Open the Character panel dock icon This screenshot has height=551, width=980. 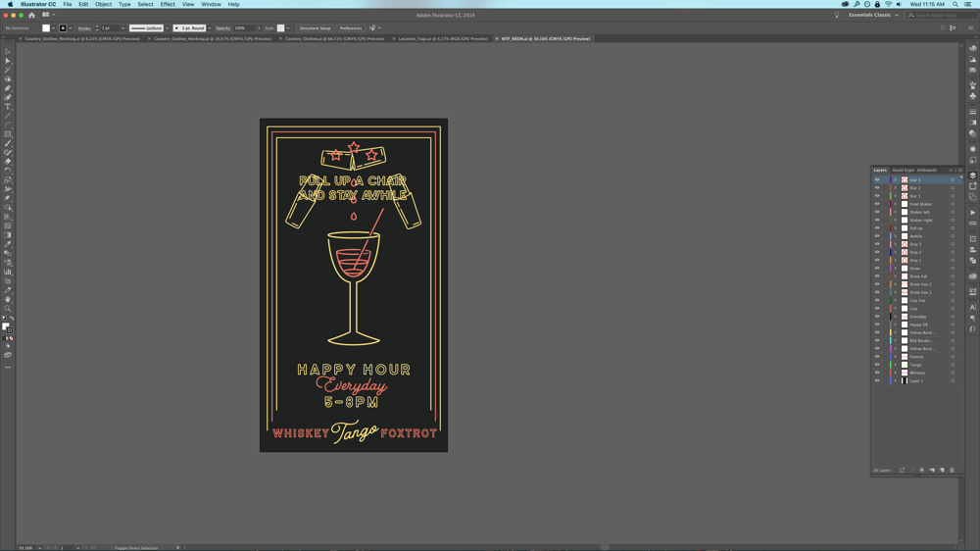click(x=972, y=307)
